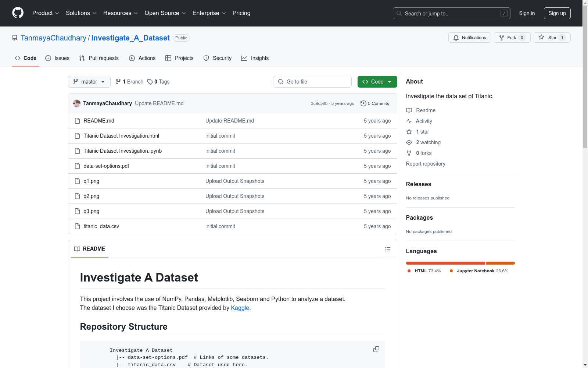Click the tag icon beside 0 Tags

[x=150, y=82]
